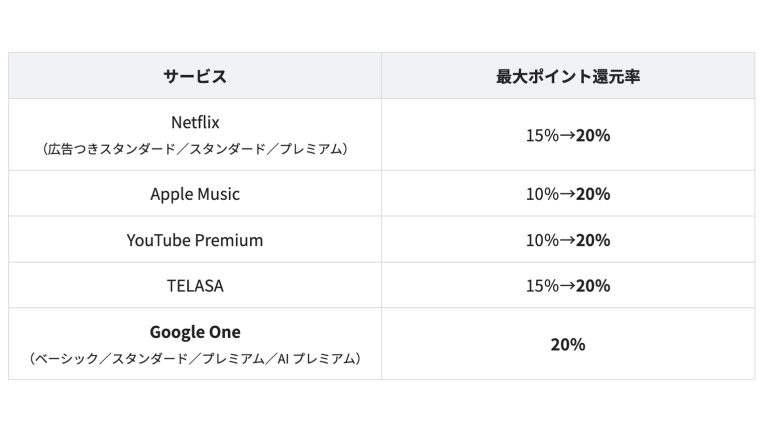
Task: Click TELASA 15%→20% rate cell
Action: click(x=568, y=286)
